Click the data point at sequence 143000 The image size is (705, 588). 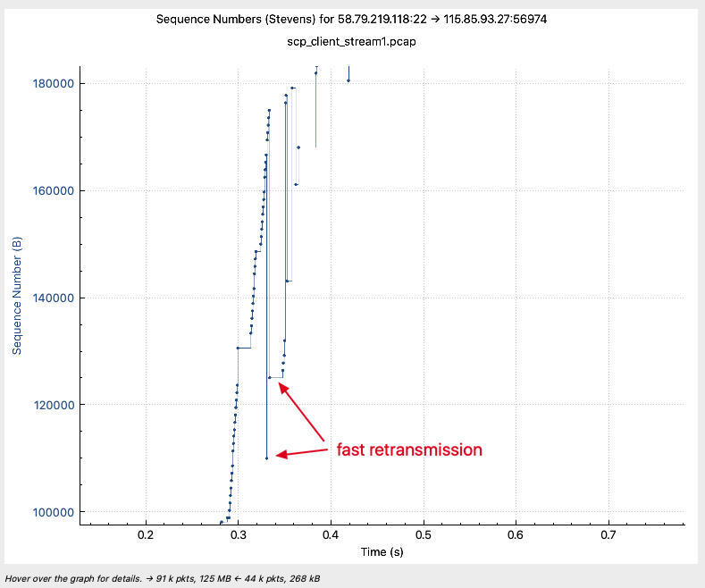tap(287, 281)
